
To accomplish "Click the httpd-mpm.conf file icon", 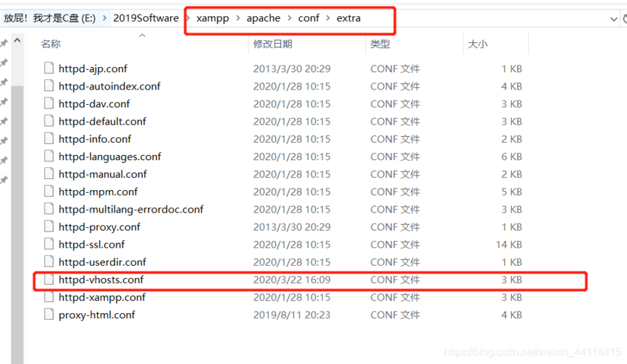I will point(49,191).
